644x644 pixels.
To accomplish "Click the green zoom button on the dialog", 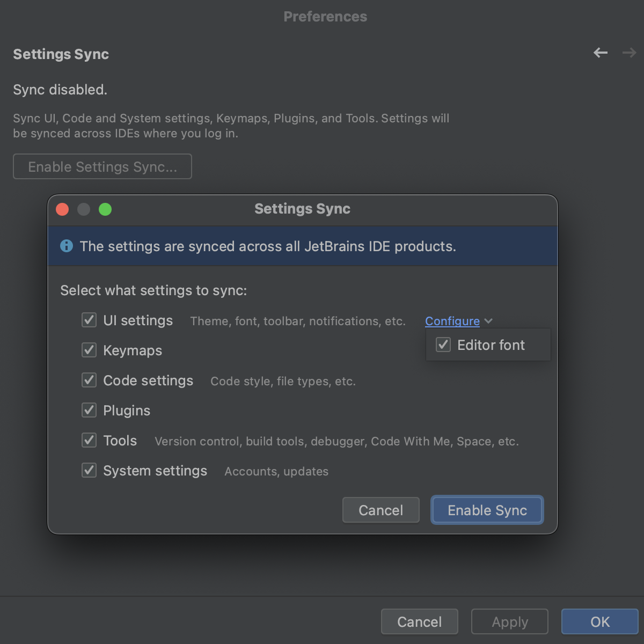I will (105, 209).
